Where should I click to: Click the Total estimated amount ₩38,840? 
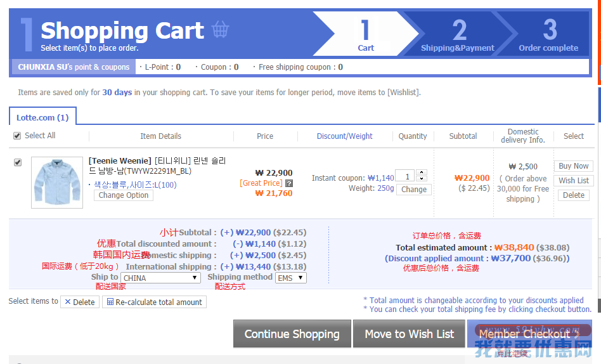514,248
